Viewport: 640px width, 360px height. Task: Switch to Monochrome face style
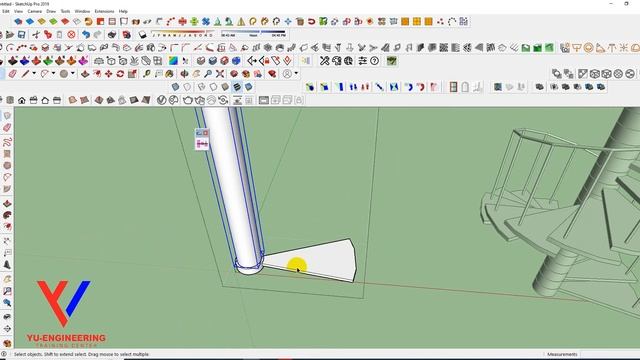248,87
